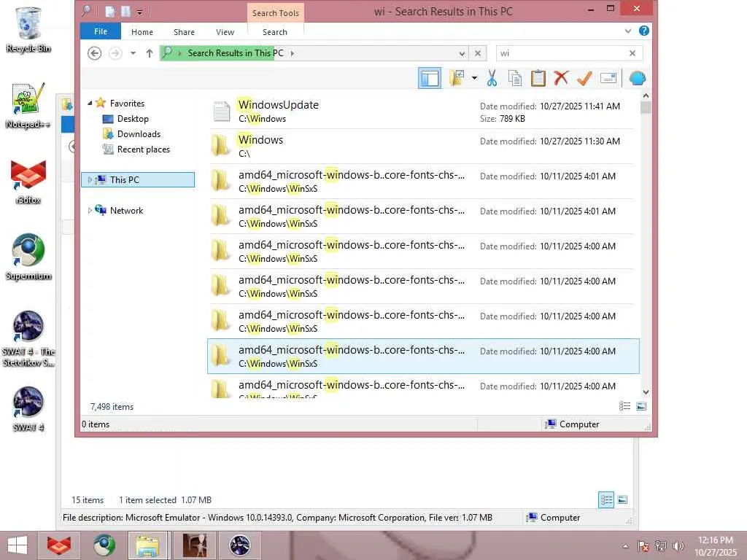Open the Notepad++ desktop shortcut
Screen dimensions: 747x560
28,106
